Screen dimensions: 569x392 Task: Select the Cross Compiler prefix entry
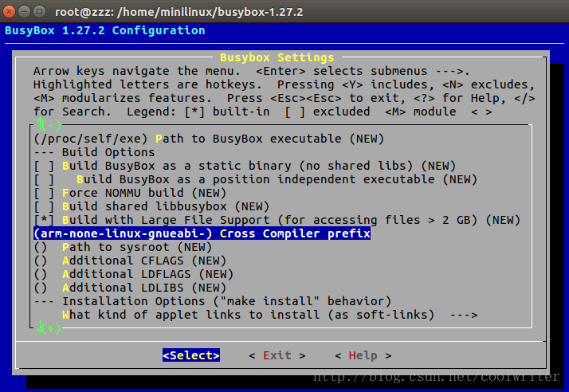pyautogui.click(x=202, y=233)
